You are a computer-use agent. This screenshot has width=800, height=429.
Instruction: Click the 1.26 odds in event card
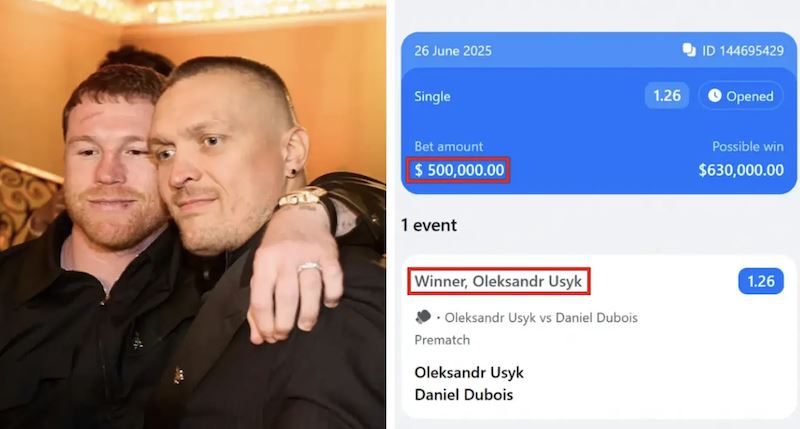761,281
